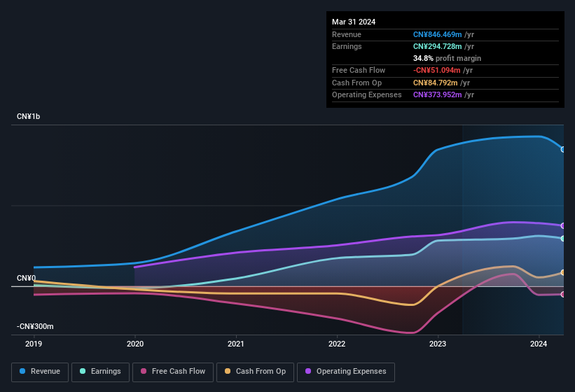The width and height of the screenshot is (575, 392).
Task: Click the Operating Expenses endpoint marker
Action: coord(563,225)
